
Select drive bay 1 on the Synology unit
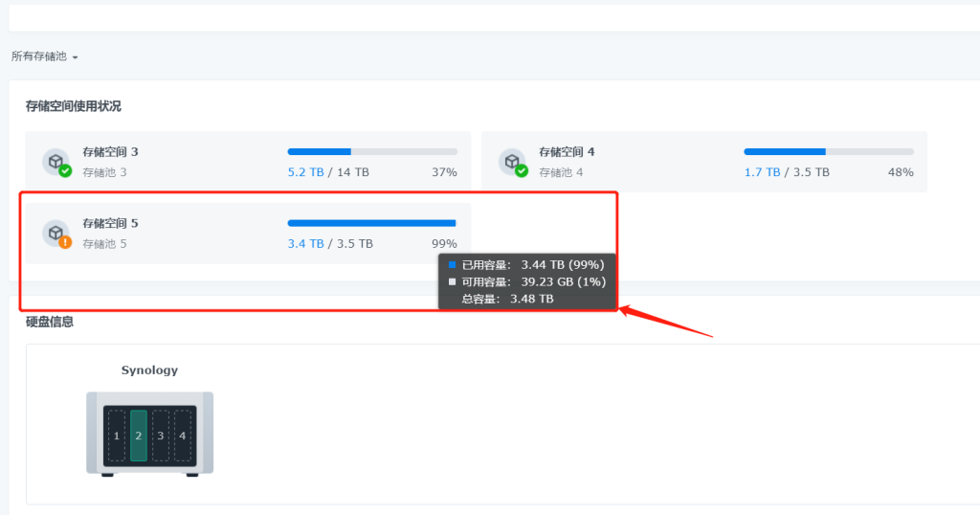pyautogui.click(x=116, y=436)
